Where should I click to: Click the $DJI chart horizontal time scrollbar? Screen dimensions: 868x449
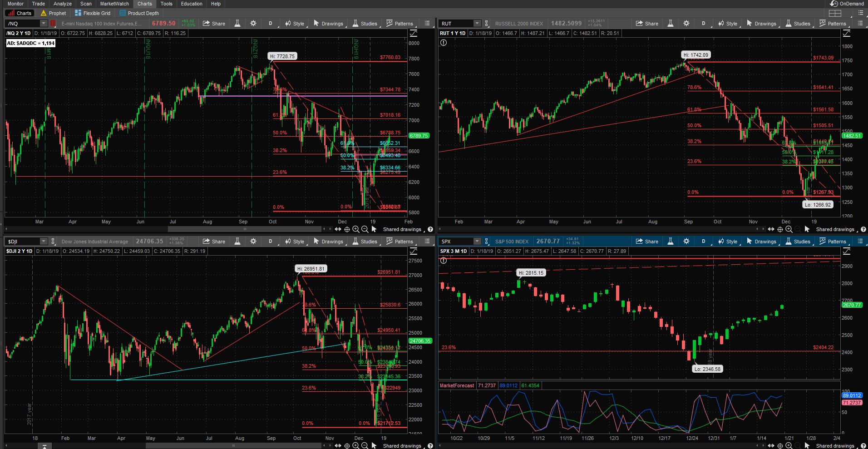233,446
